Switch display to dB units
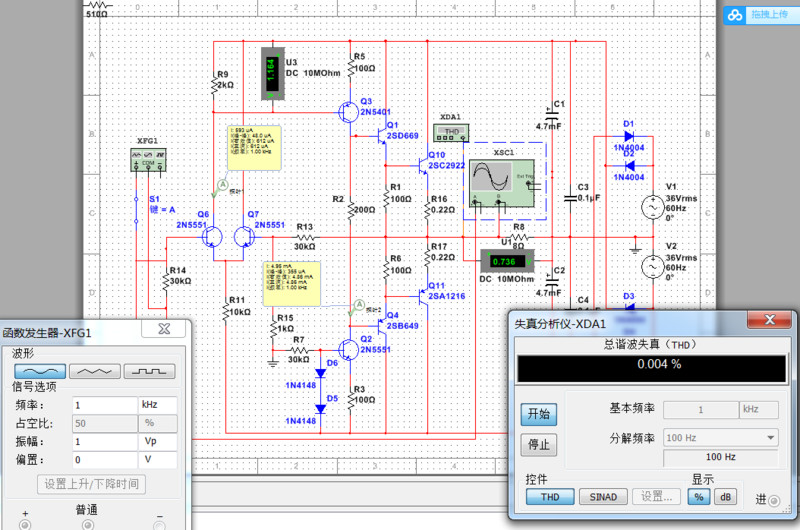The image size is (800, 530). 725,497
